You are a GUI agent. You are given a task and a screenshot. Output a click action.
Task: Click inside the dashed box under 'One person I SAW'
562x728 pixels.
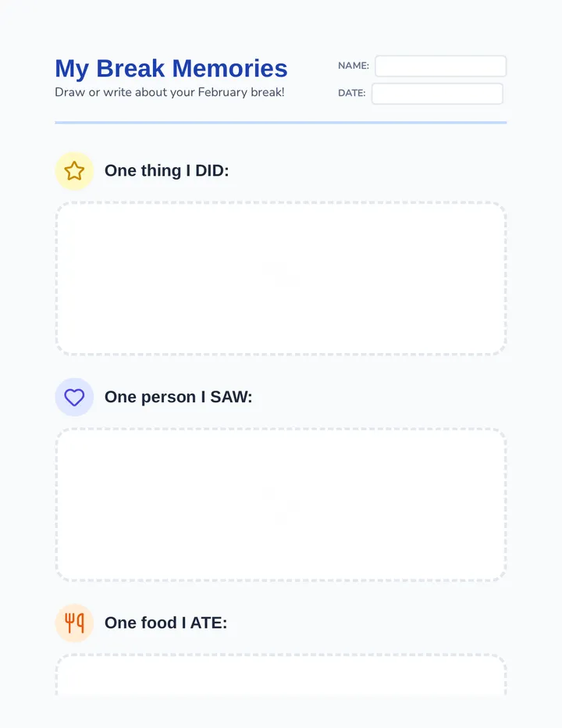[281, 505]
